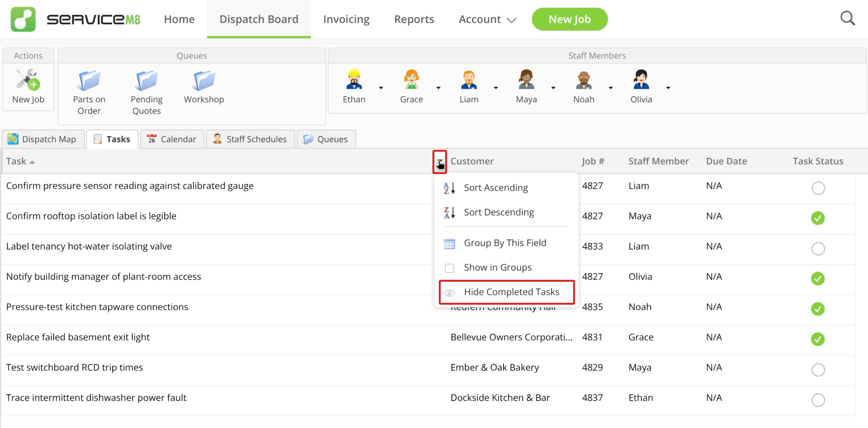Open the Invoicing page
Screen dimensions: 868x428
point(346,19)
